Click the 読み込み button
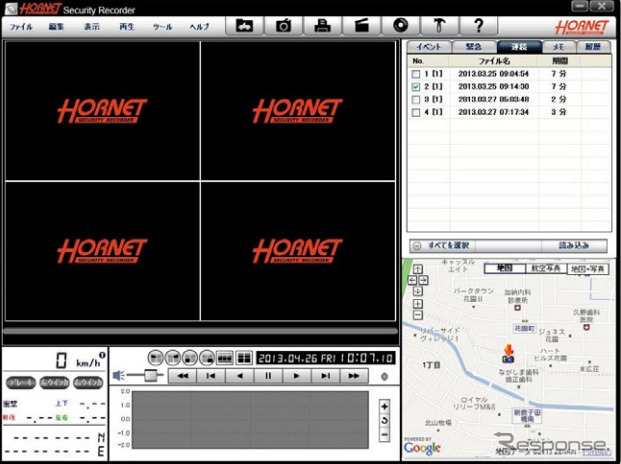The height and width of the screenshot is (464, 621). (574, 245)
